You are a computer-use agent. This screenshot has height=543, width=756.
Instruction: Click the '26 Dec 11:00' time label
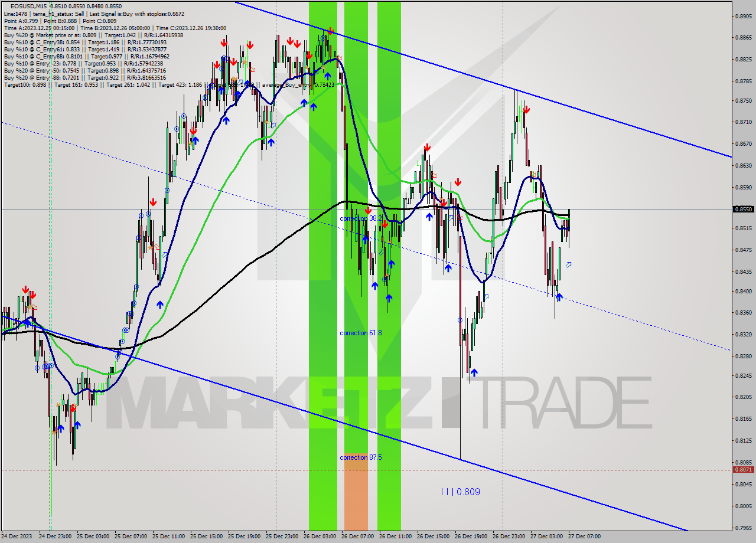(x=395, y=537)
